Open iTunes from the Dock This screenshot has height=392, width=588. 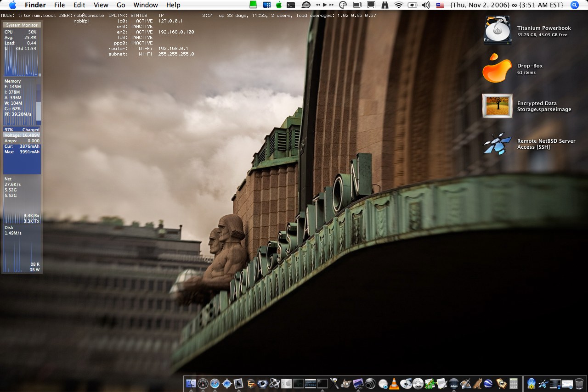coord(406,384)
